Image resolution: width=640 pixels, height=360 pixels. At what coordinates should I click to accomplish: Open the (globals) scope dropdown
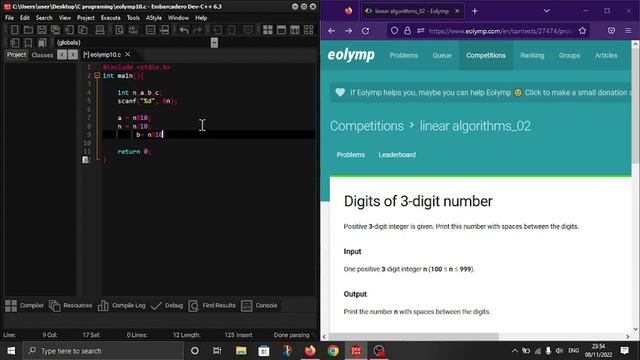point(214,42)
